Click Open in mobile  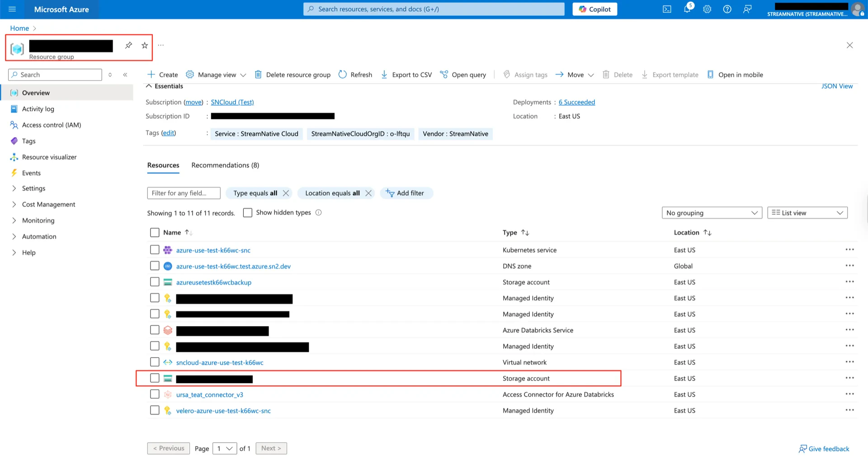pyautogui.click(x=735, y=75)
